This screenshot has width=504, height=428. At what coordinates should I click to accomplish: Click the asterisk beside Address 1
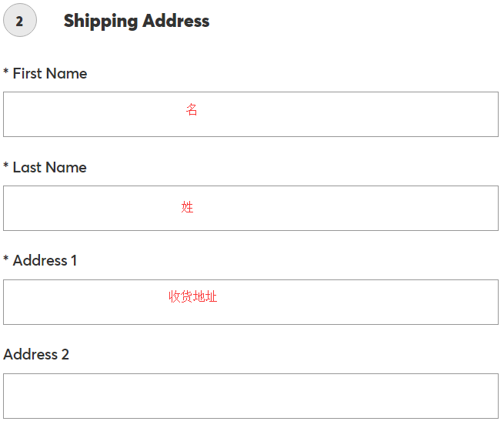pos(6,259)
